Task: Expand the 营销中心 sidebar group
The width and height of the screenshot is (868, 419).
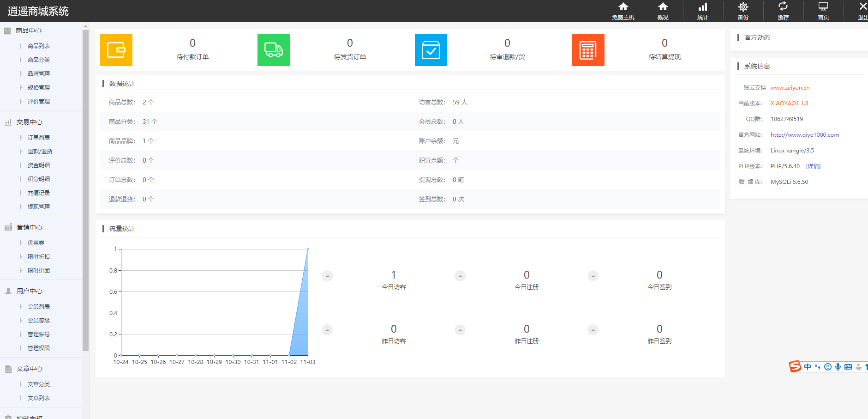Action: click(30, 227)
